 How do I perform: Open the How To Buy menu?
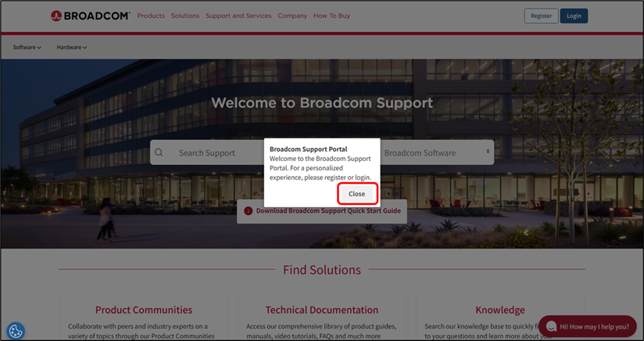point(332,16)
